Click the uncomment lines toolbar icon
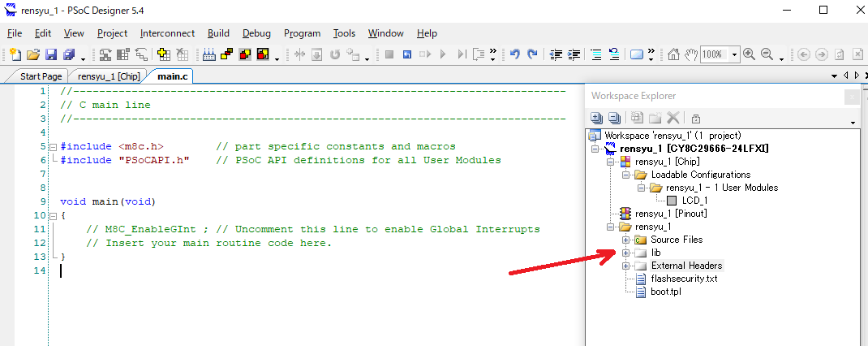The height and width of the screenshot is (346, 868). coord(614,54)
